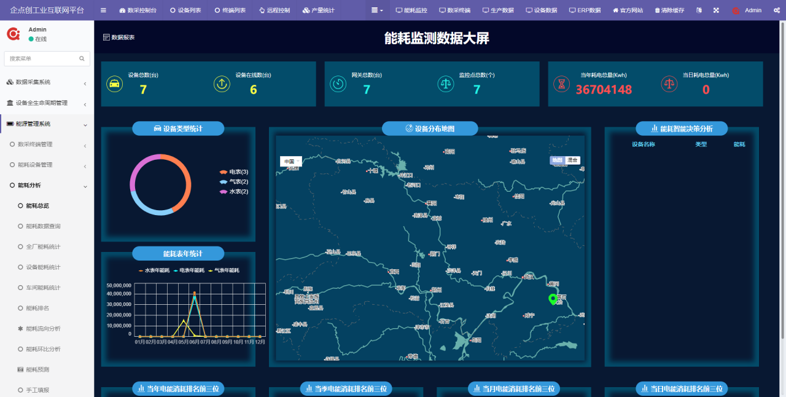Toggle 电表(3) legend in device type chart
The height and width of the screenshot is (397, 787).
click(234, 172)
